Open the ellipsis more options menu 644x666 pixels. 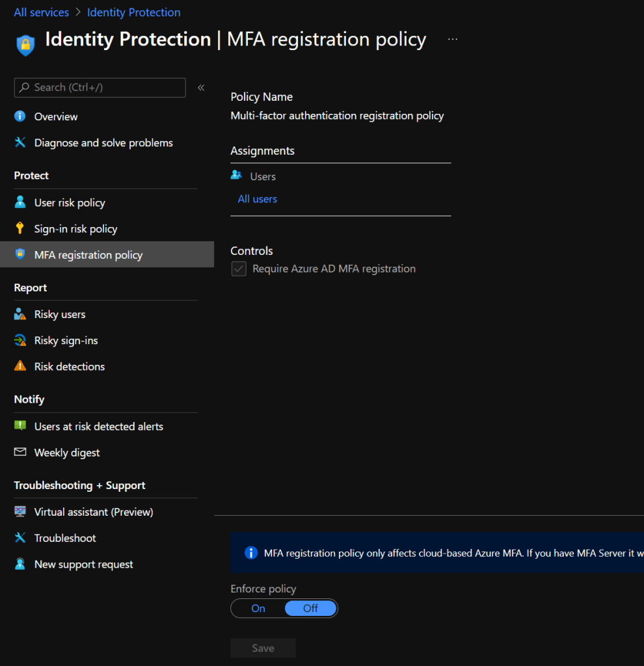click(453, 40)
